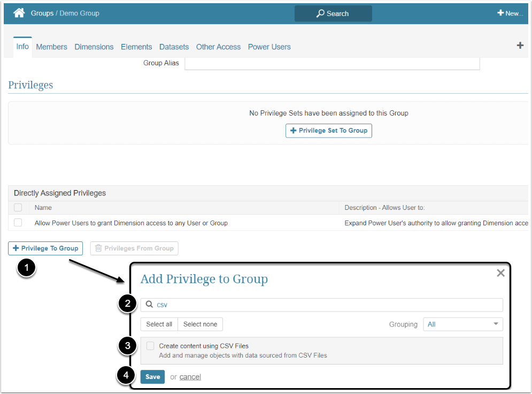The width and height of the screenshot is (532, 394).
Task: Click the Privilege To Group button
Action: click(x=45, y=248)
